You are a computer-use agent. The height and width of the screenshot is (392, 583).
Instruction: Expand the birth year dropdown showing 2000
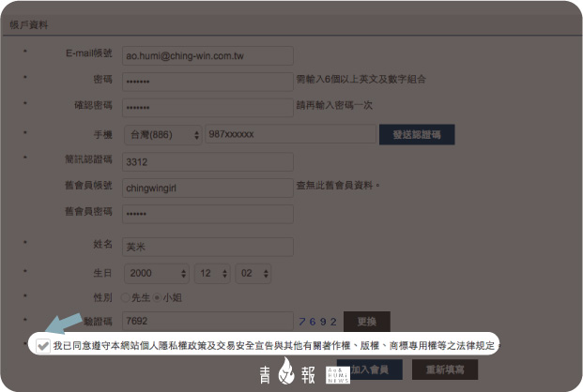pyautogui.click(x=155, y=273)
